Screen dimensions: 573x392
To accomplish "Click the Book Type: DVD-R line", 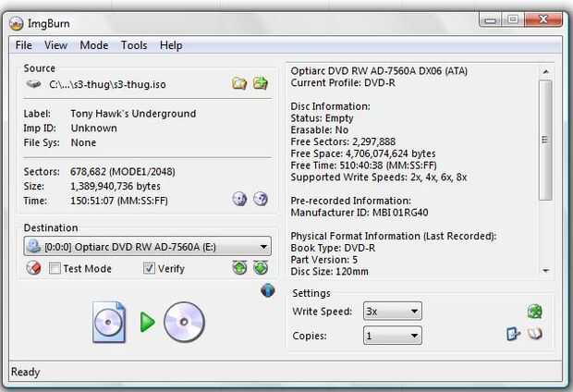I will 333,248.
